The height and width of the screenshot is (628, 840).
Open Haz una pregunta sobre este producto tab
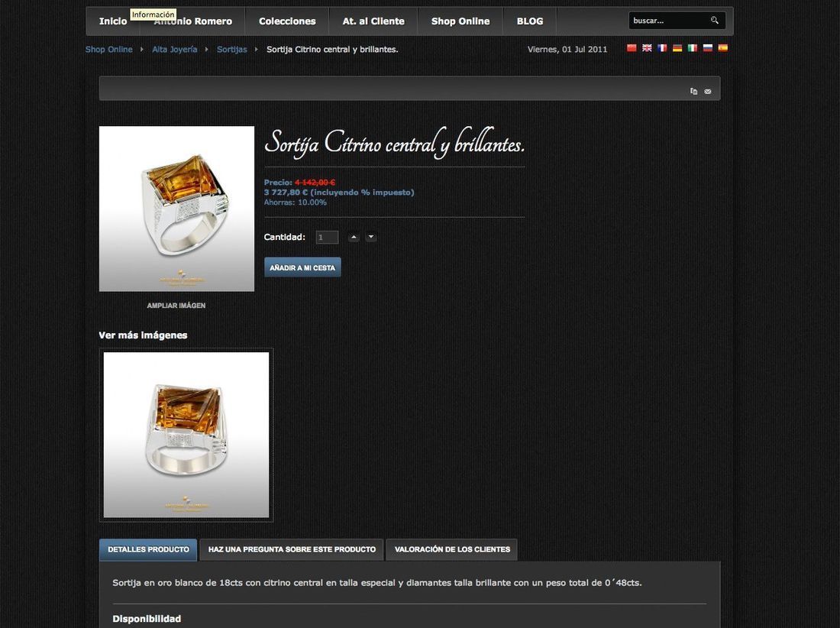click(292, 550)
